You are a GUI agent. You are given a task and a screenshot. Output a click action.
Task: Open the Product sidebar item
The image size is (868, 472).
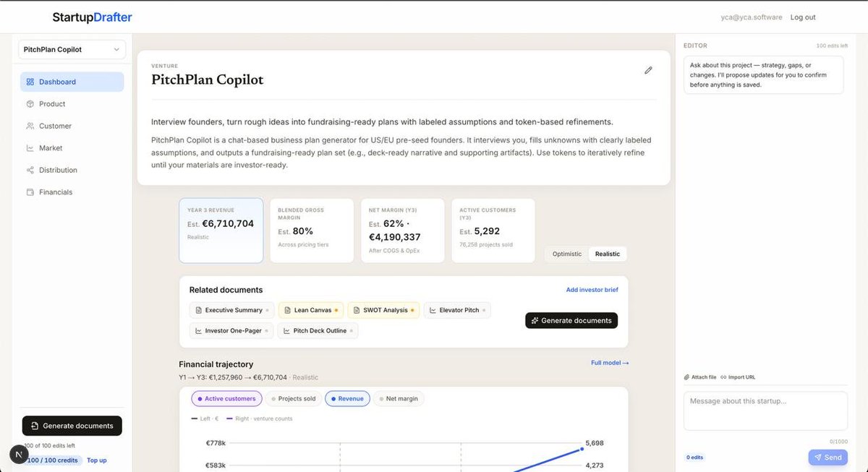pos(72,104)
